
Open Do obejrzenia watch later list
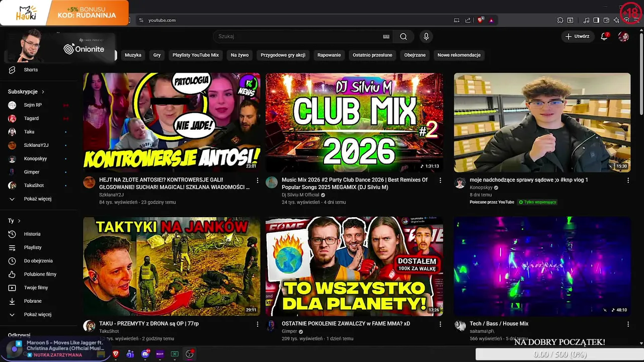38,261
